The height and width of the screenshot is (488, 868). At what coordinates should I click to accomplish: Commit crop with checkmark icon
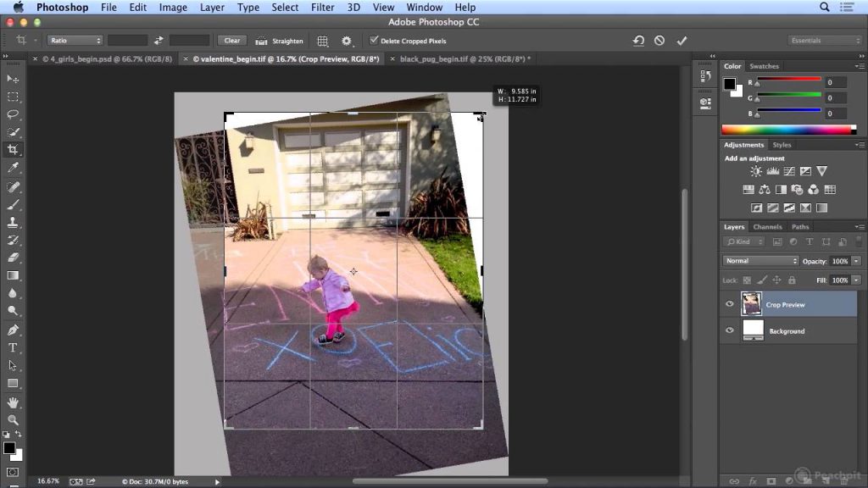(682, 41)
